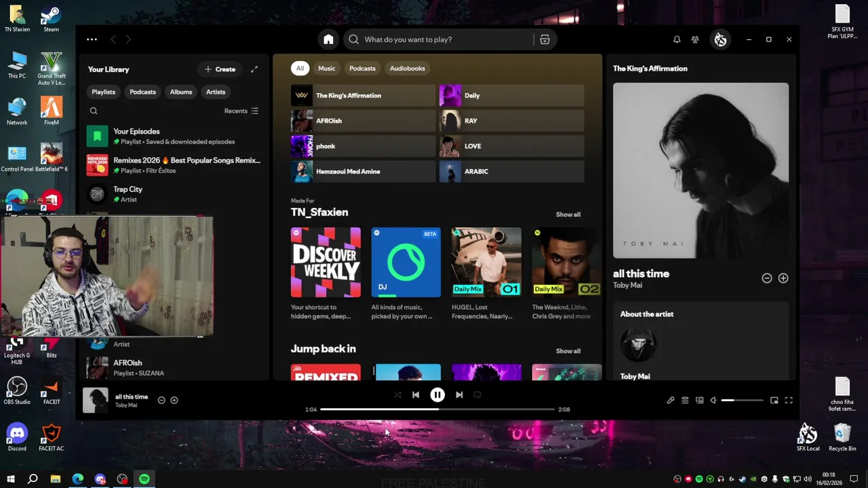Image resolution: width=868 pixels, height=488 pixels.
Task: Filter library by Albums
Action: 181,91
